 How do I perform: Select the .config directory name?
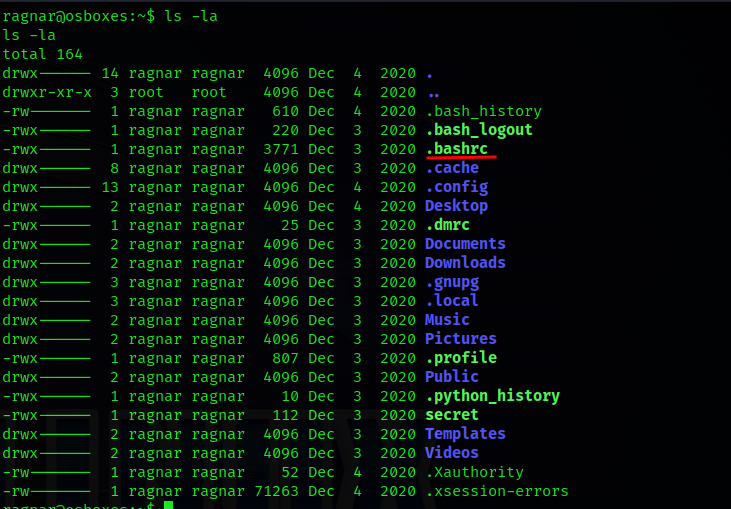tap(456, 187)
